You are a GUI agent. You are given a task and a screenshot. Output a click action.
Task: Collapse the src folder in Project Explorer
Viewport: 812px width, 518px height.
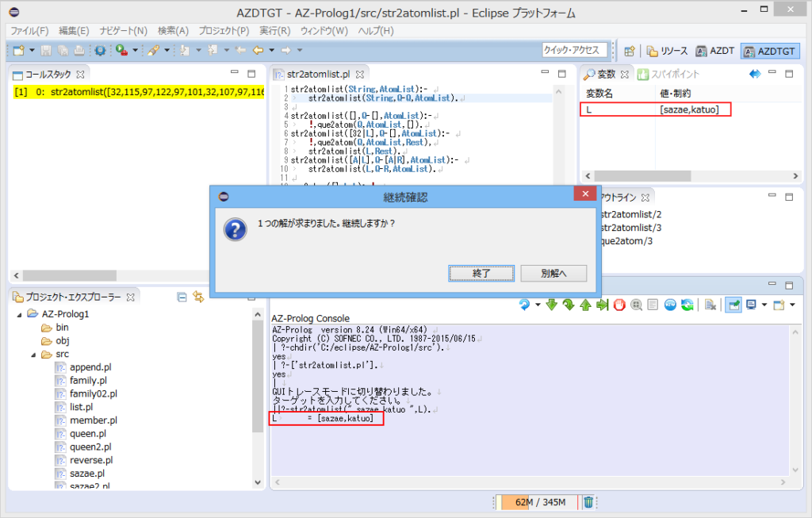(x=35, y=354)
